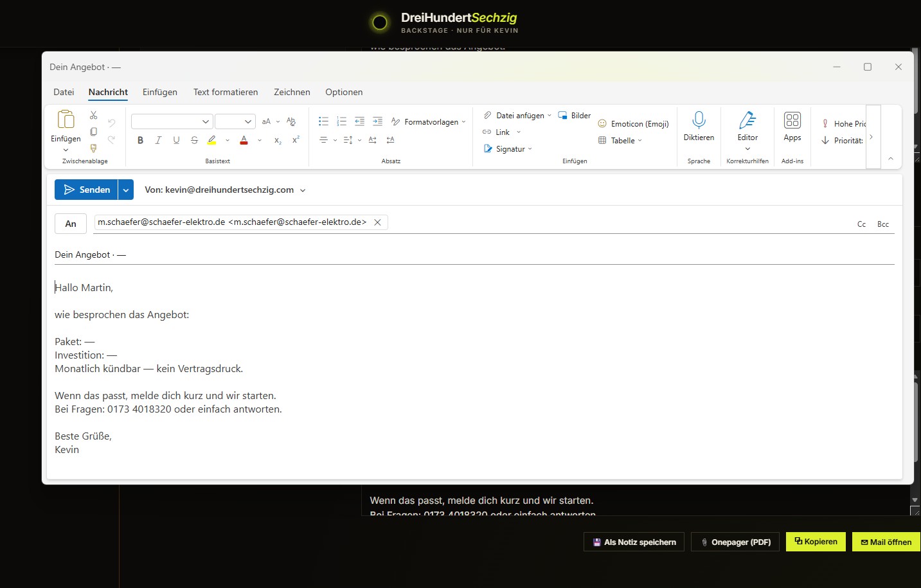This screenshot has height=588, width=921.
Task: Collapse the ribbon with the chevron
Action: point(891,158)
